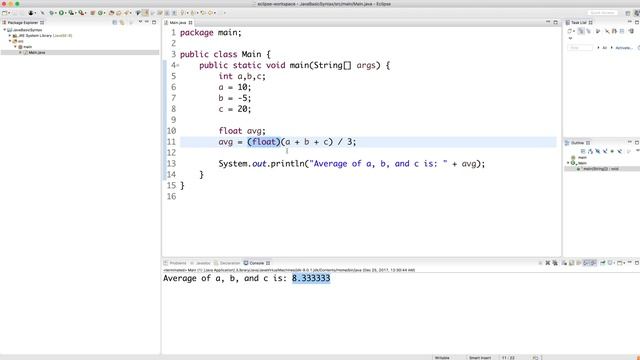This screenshot has width=640, height=360.
Task: Toggle Categorized presentation in Task List
Action: click(x=581, y=31)
